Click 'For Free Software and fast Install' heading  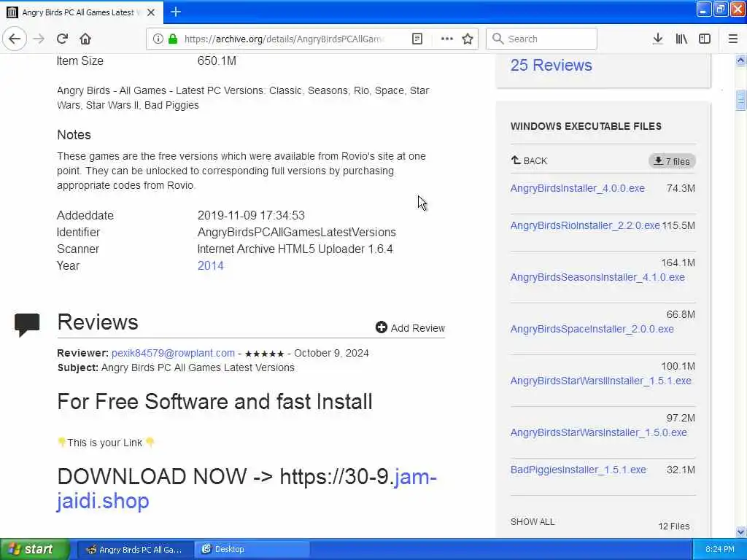214,402
